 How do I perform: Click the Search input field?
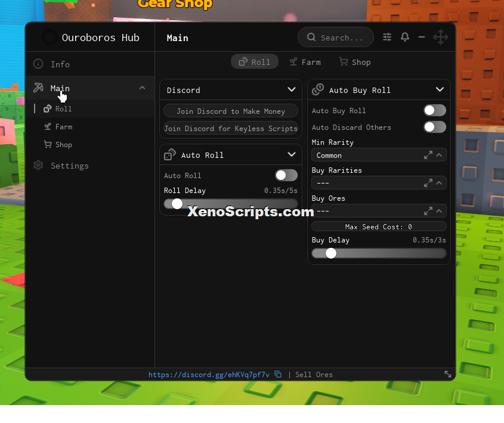pyautogui.click(x=336, y=38)
